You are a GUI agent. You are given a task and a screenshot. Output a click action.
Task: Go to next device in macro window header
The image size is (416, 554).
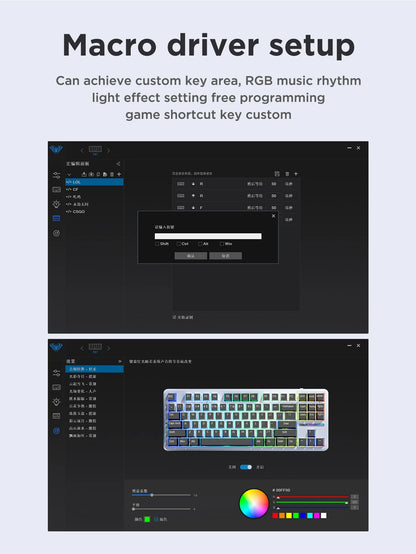pos(108,151)
